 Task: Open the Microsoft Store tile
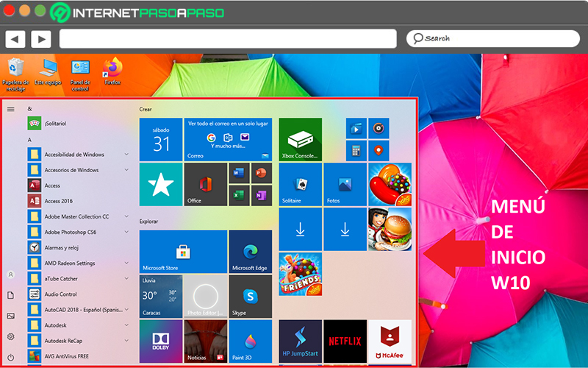(x=183, y=252)
